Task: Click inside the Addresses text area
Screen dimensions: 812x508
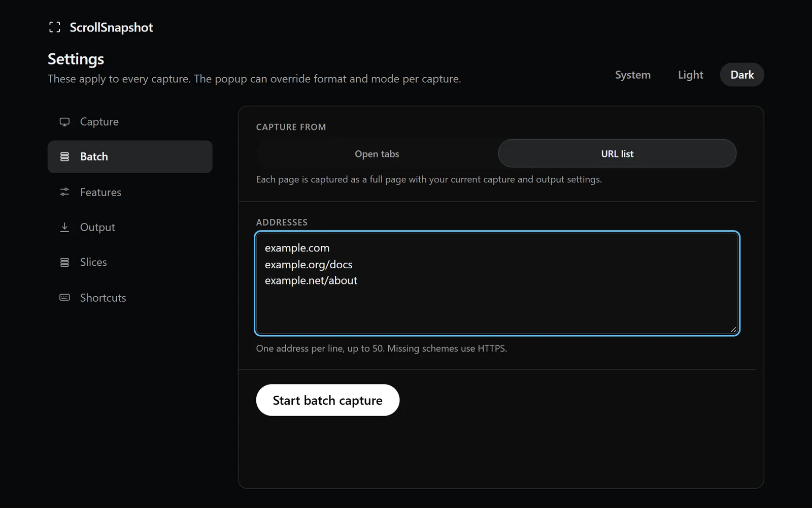Action: pos(497,283)
